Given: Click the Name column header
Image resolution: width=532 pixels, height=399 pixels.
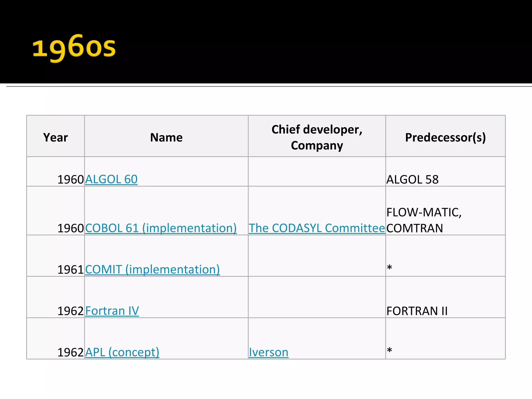Looking at the screenshot, I should pos(166,137).
